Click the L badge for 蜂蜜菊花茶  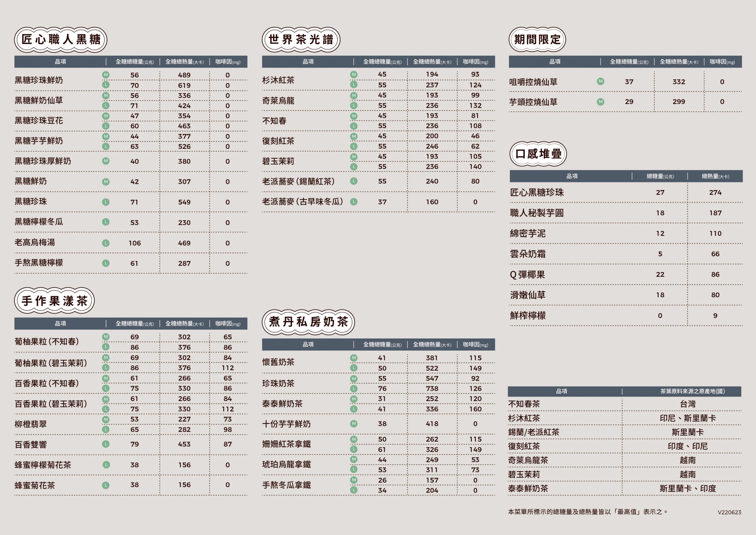pos(106,485)
